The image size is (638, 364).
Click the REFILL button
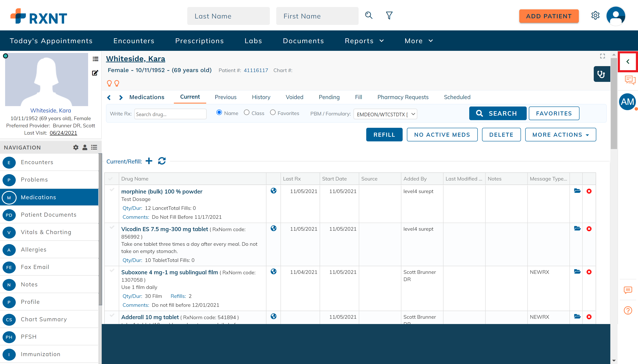384,135
